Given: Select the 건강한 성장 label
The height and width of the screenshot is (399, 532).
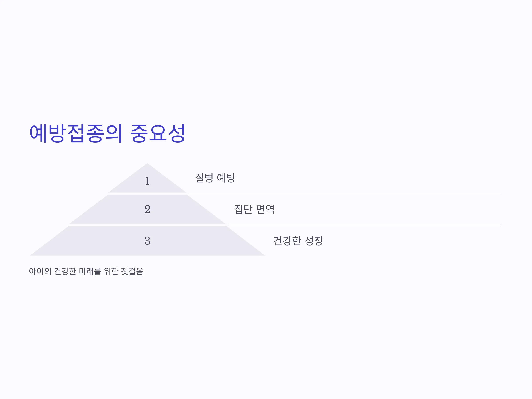Looking at the screenshot, I should [x=298, y=241].
